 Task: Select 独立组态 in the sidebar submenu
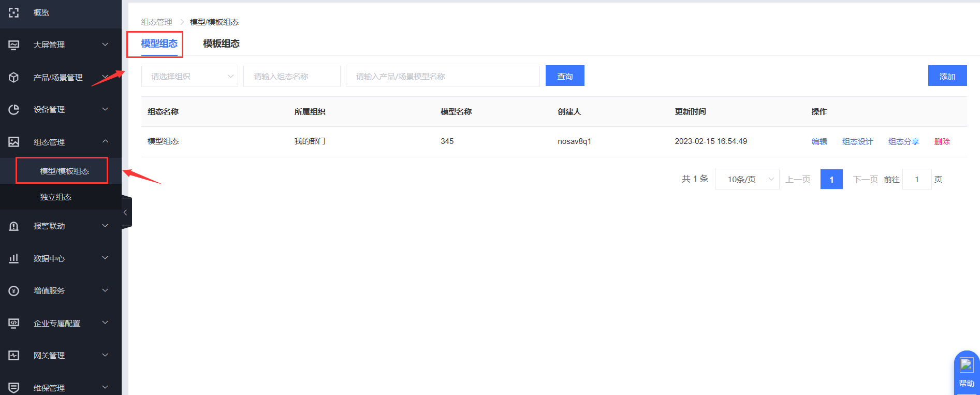56,197
